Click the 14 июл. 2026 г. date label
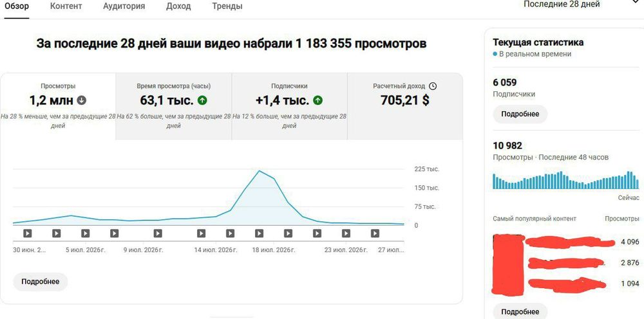 216,250
